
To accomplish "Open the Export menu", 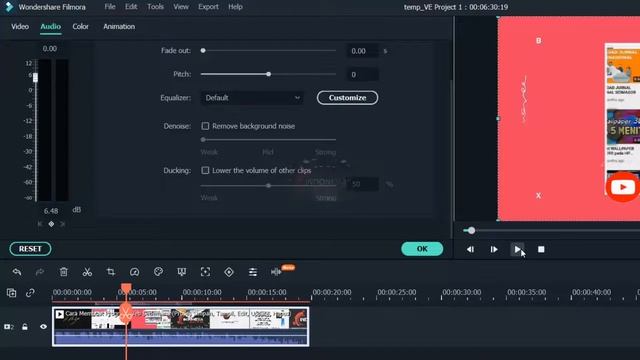I will pos(208,7).
